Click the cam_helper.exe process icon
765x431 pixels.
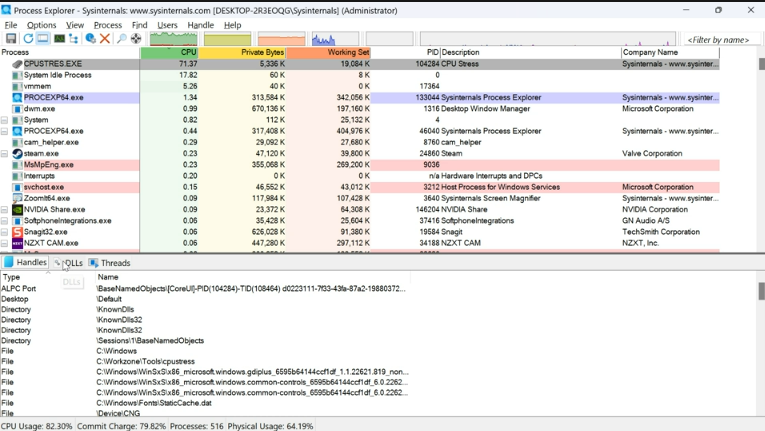tap(17, 143)
